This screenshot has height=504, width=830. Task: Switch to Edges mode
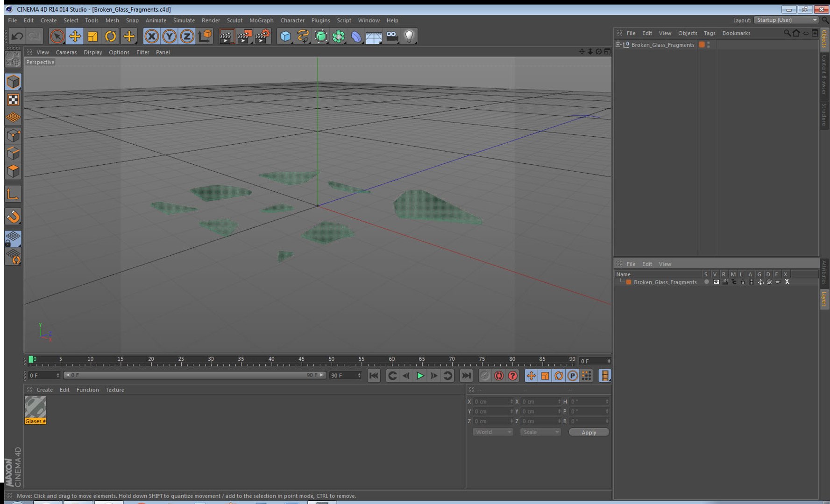(13, 153)
